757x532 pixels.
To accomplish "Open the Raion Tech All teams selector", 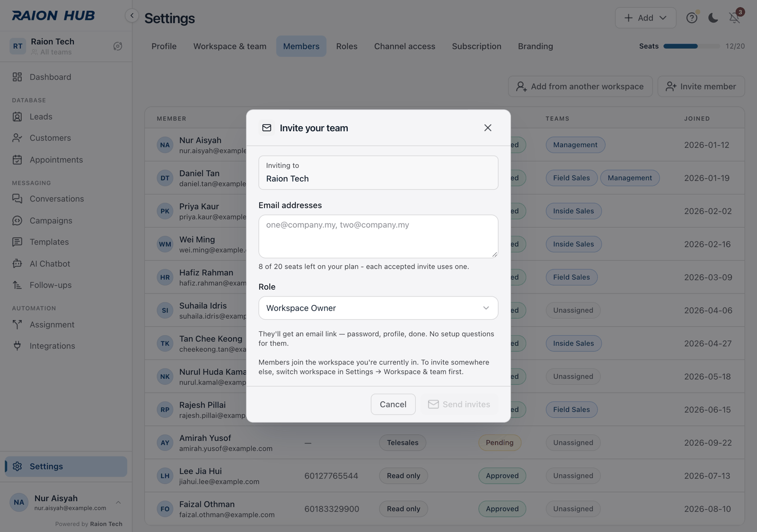I will tap(66, 46).
